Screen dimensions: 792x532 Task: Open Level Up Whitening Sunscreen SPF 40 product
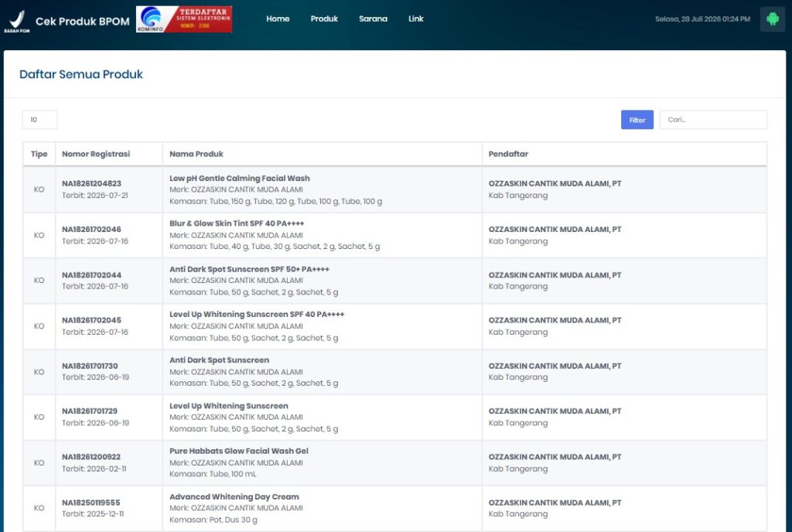tap(257, 314)
